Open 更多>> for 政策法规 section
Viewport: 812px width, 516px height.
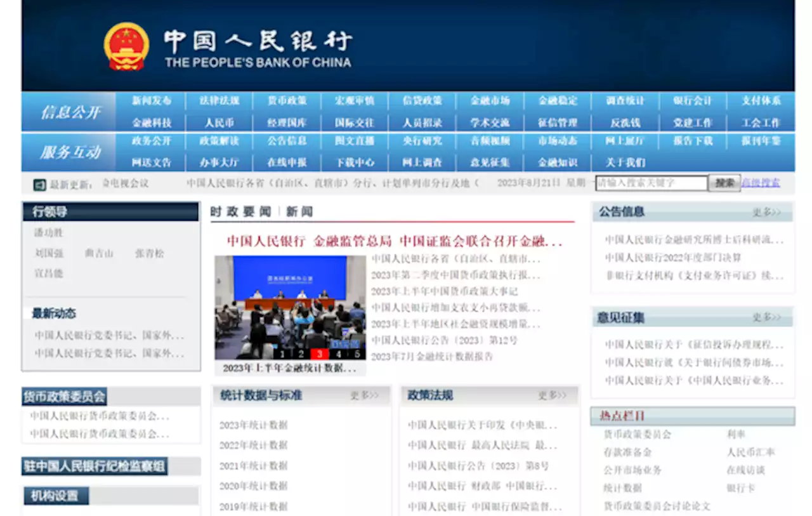(553, 395)
